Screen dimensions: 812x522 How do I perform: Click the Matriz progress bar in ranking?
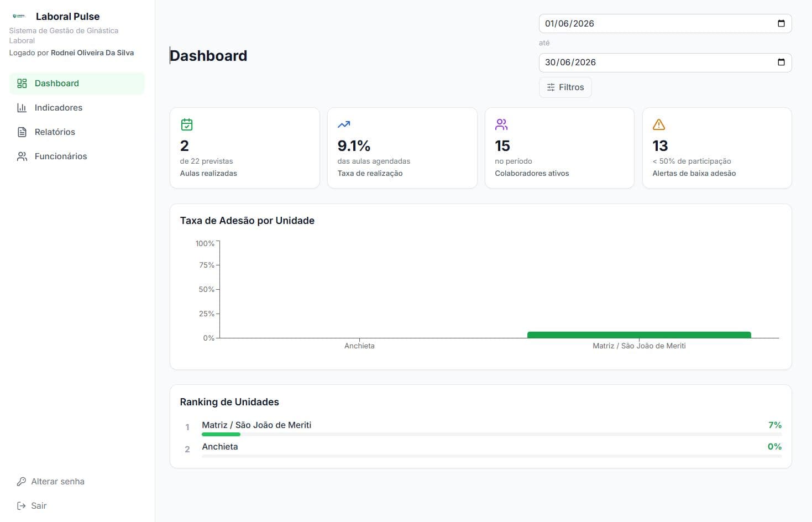[491, 435]
